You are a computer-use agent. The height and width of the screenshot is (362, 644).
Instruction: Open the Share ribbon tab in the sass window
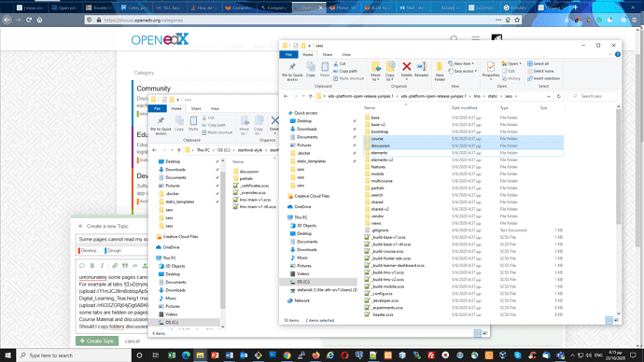328,55
